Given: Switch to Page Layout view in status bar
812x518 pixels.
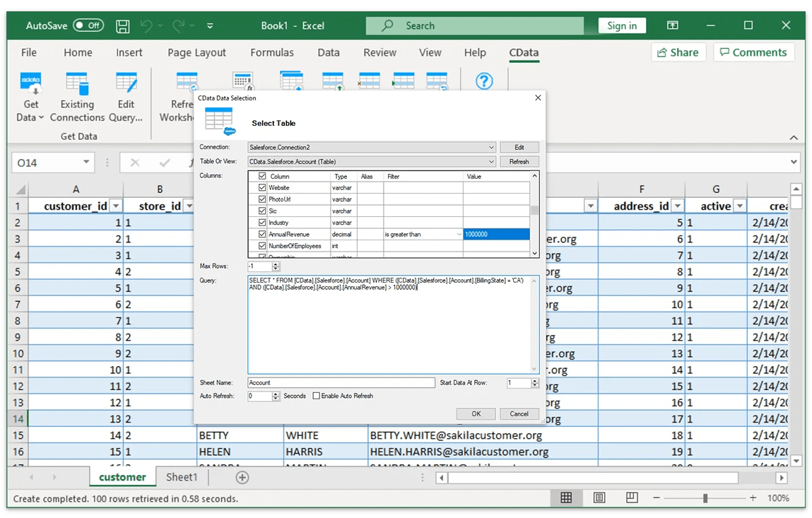Looking at the screenshot, I should [x=599, y=498].
